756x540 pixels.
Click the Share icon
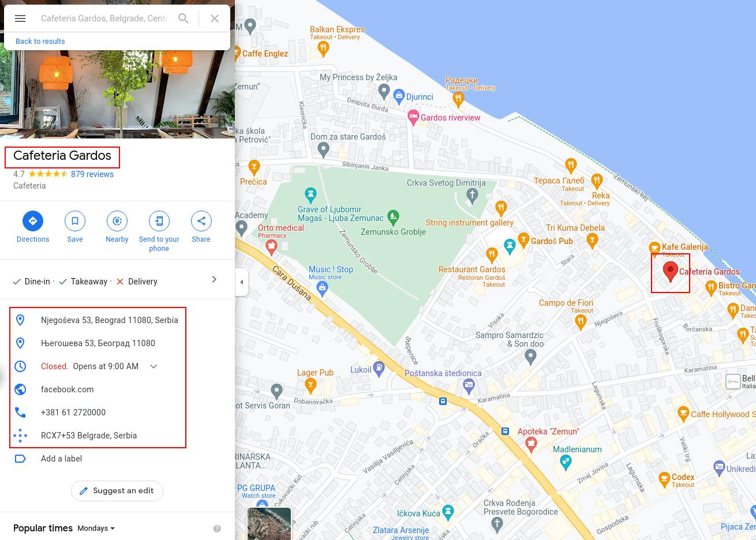pyautogui.click(x=201, y=221)
